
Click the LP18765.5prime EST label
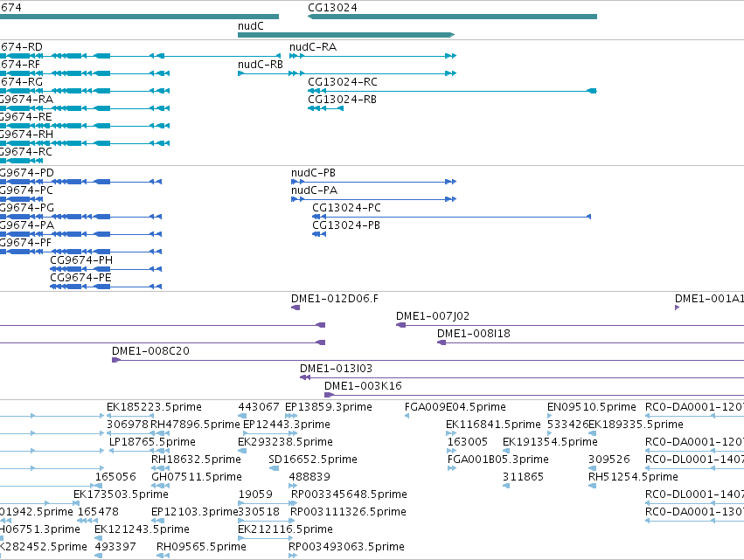pos(152,442)
